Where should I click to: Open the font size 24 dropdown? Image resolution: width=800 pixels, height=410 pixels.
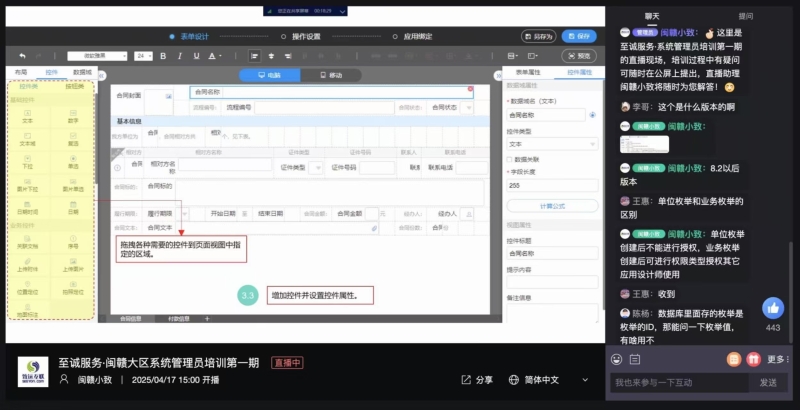coord(143,55)
